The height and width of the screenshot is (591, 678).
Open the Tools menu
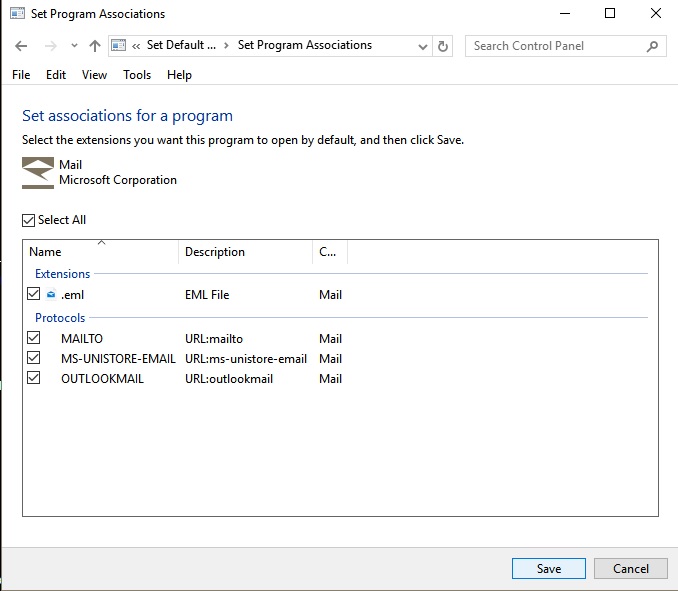[137, 75]
